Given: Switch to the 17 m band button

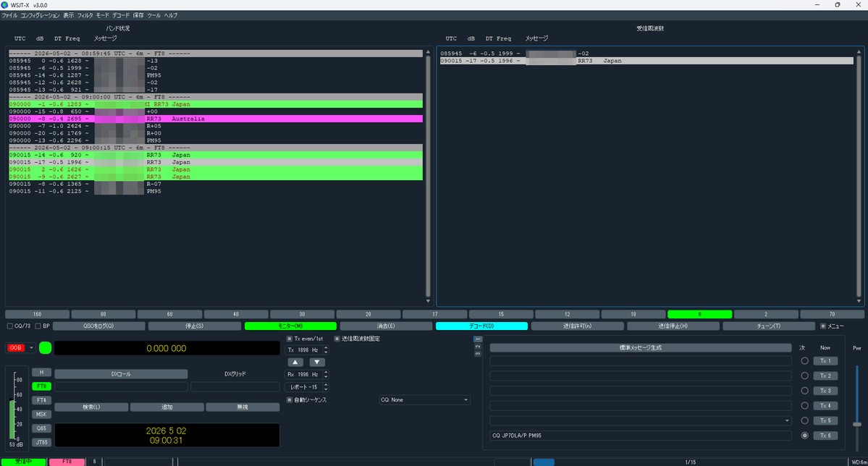Looking at the screenshot, I should click(x=434, y=314).
